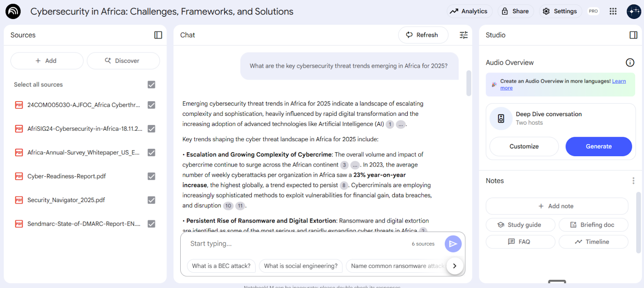Click the Sendmarc DMARC Report PDF icon
644x288 pixels.
[19, 224]
